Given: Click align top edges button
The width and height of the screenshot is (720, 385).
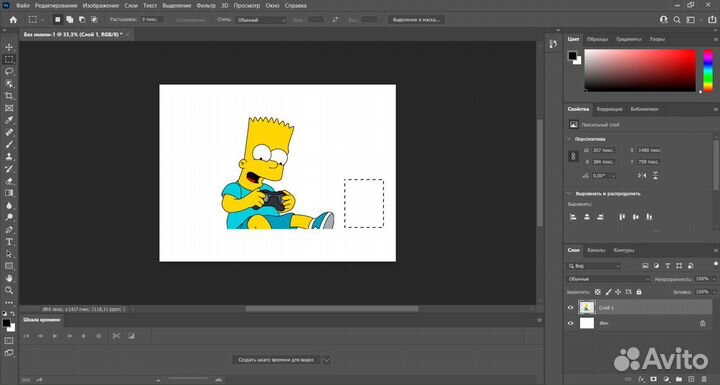Looking at the screenshot, I should point(622,217).
